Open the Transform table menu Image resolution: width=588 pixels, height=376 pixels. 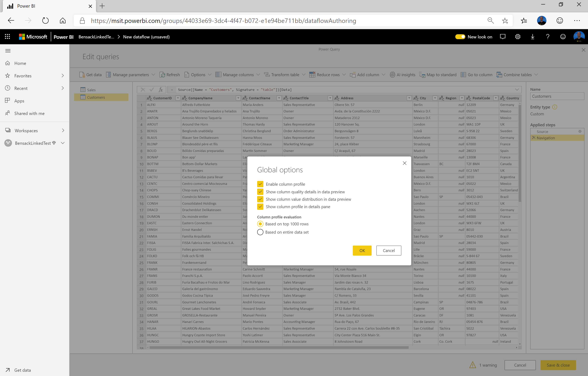click(285, 75)
